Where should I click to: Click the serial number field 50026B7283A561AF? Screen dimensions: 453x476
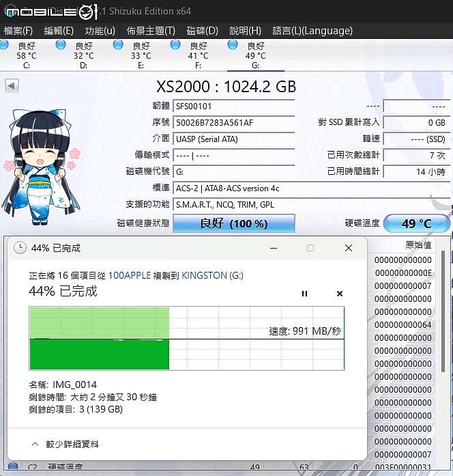click(234, 123)
